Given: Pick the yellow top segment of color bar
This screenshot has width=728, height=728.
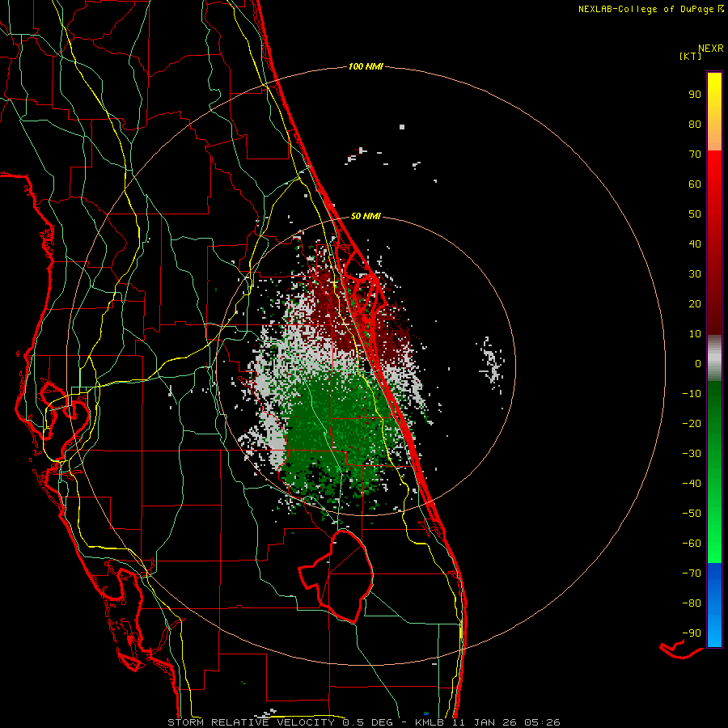Looking at the screenshot, I should (714, 112).
